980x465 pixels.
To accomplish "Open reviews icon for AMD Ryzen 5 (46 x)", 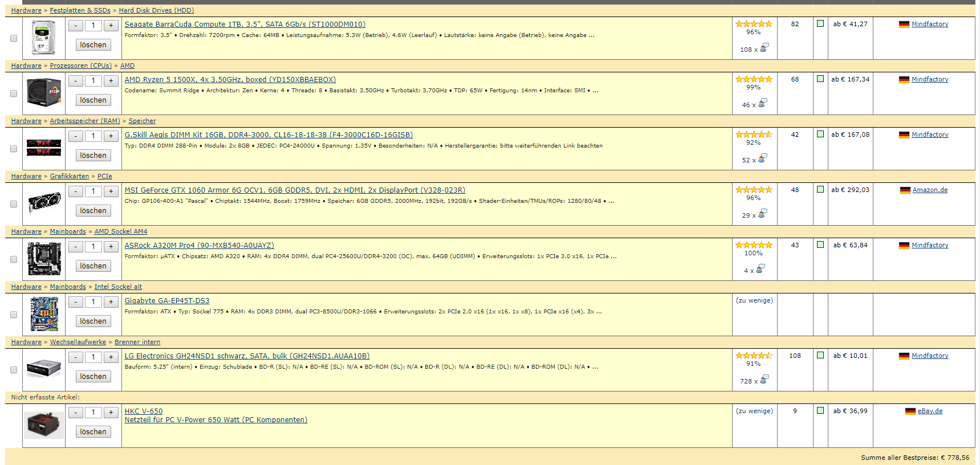I will tap(763, 103).
